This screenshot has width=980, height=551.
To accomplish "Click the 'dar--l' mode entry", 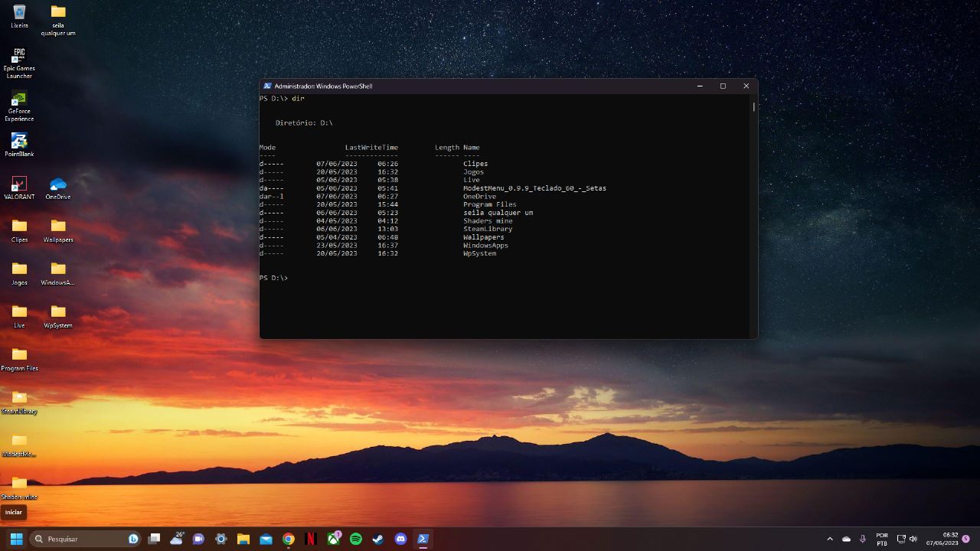I will coord(271,197).
